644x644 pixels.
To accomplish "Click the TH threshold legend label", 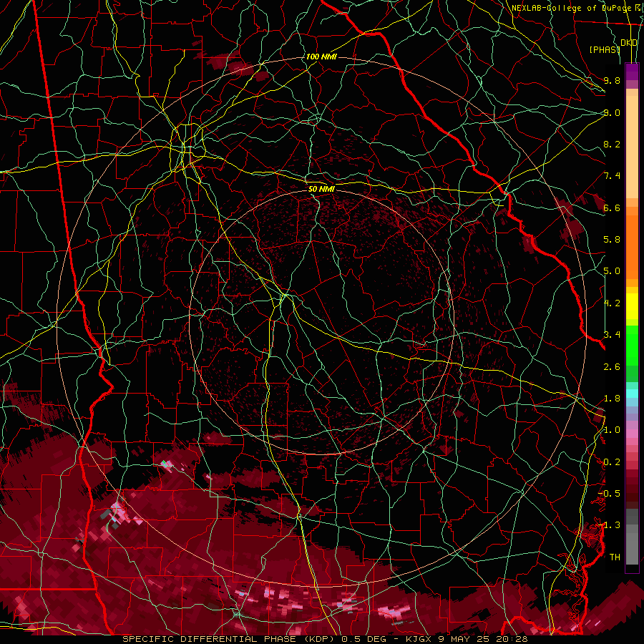I will tap(615, 557).
